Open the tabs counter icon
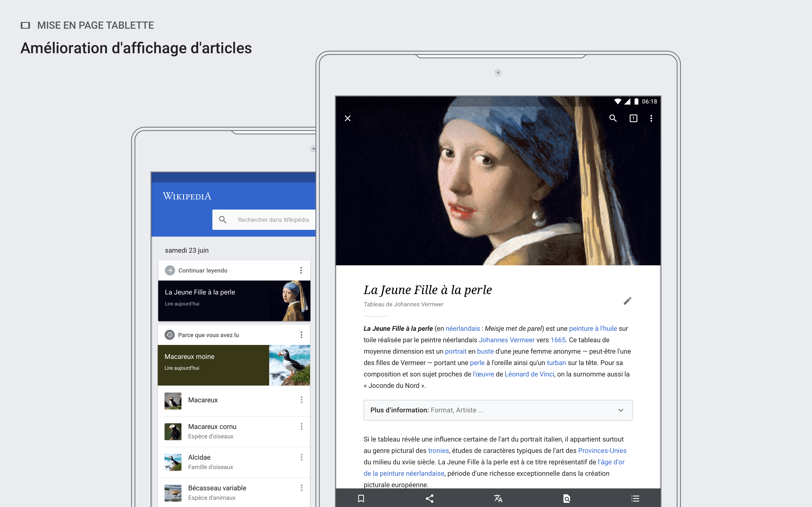812x507 pixels. tap(633, 118)
